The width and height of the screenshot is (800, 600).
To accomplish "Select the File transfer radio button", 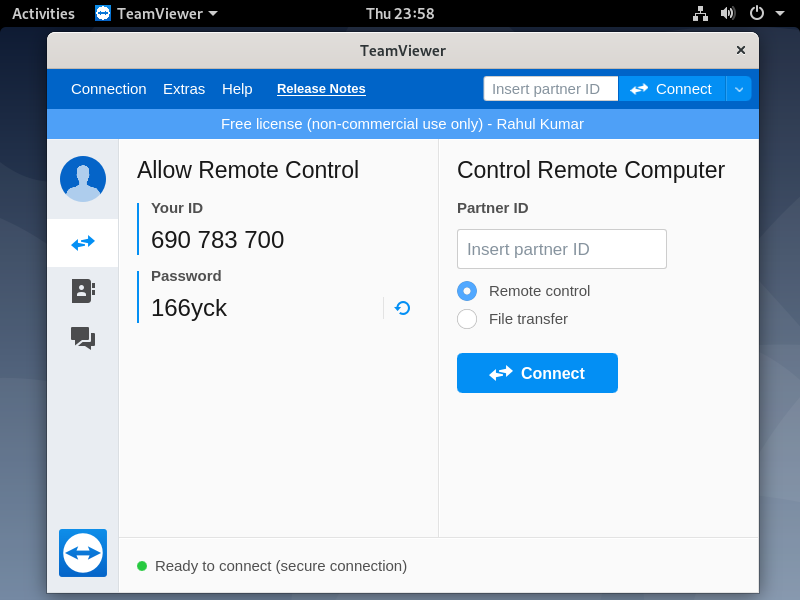I will [x=467, y=319].
